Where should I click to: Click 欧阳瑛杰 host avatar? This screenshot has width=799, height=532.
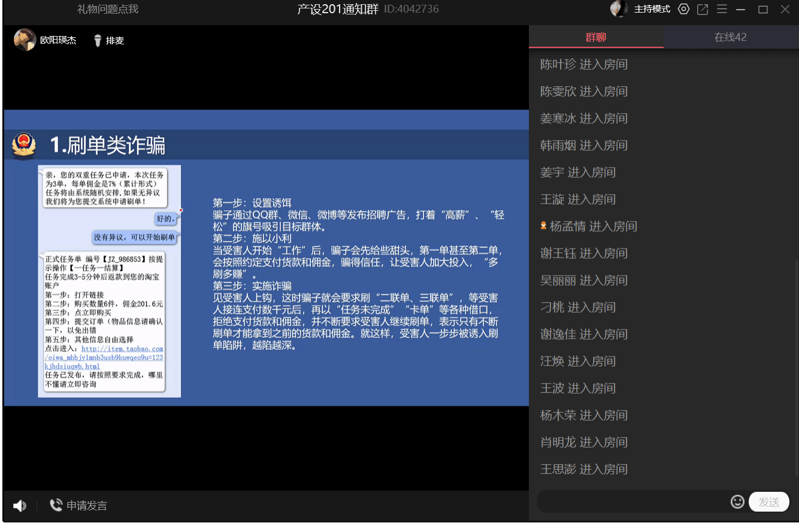tap(25, 40)
